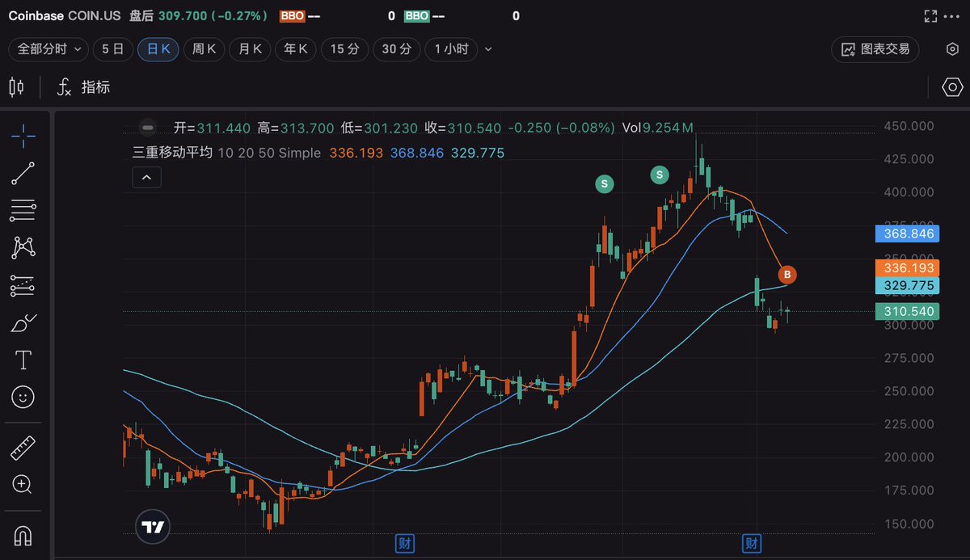The image size is (970, 560).
Task: Click the Vol 9.254M volume readout
Action: pyautogui.click(x=657, y=128)
